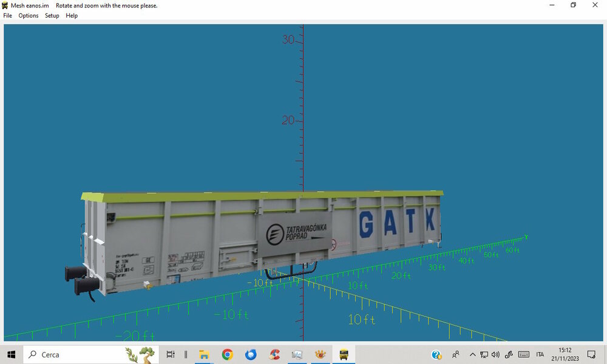Open the notification center icon

click(x=591, y=354)
